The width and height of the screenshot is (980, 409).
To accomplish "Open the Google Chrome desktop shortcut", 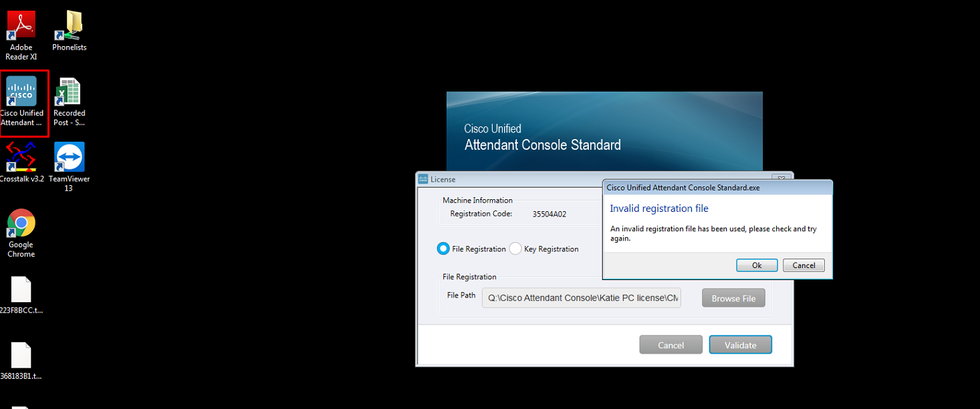I will [x=21, y=233].
